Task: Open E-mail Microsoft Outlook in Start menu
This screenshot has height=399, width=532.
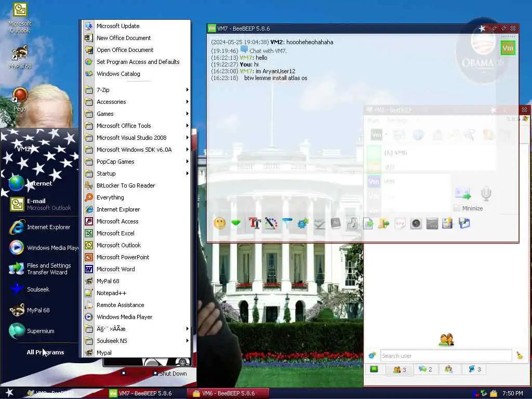Action: coord(40,204)
